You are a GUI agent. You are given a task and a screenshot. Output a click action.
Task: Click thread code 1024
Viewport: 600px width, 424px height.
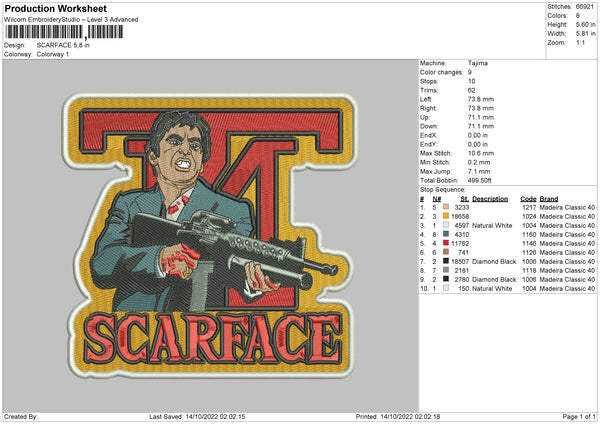(x=529, y=217)
